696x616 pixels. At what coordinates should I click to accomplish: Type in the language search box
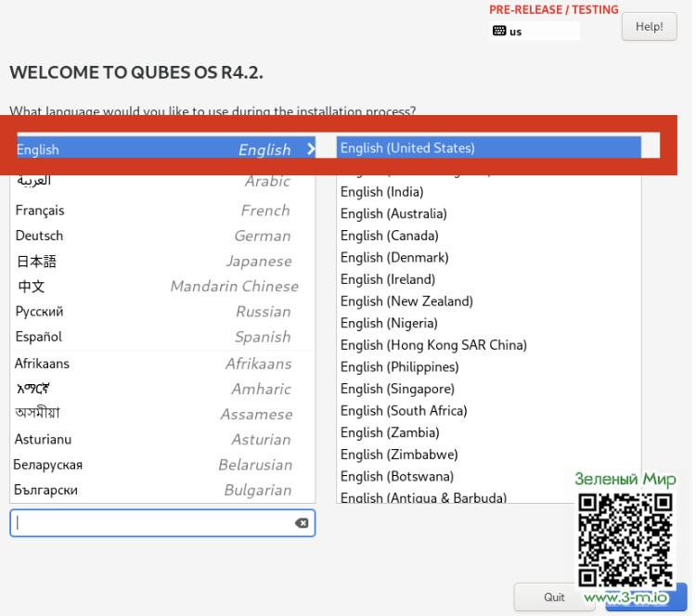[x=153, y=523]
